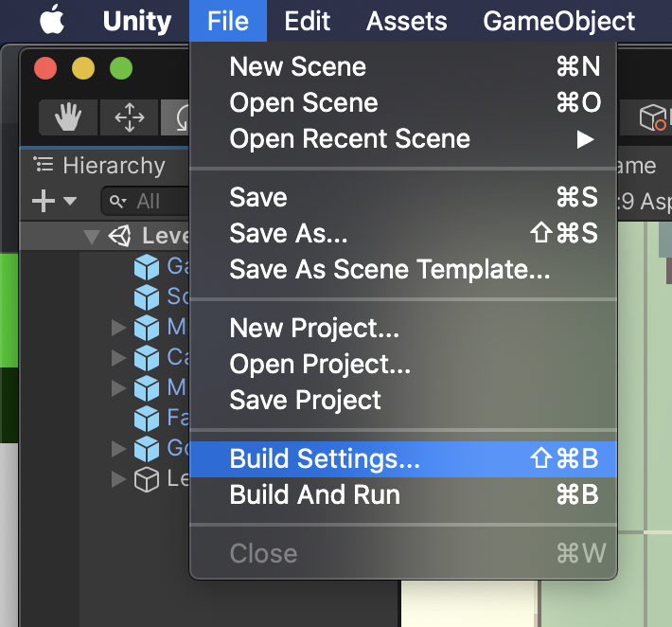Click Save As Scene Template
Screen dimensions: 672x627
click(x=389, y=270)
